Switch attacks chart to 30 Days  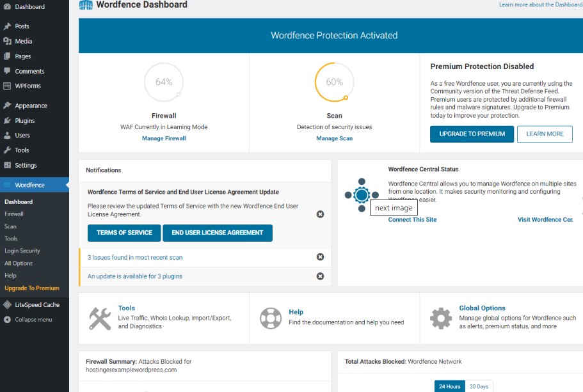(479, 386)
